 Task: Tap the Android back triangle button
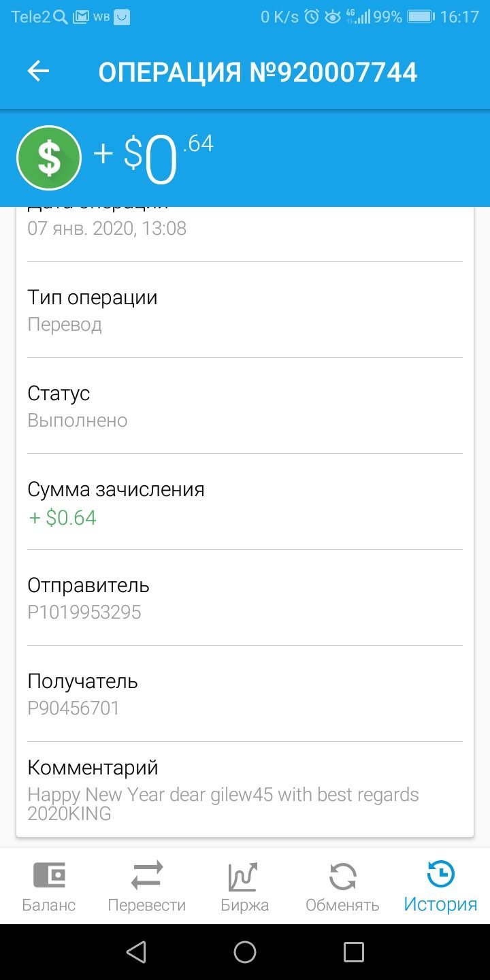click(136, 951)
